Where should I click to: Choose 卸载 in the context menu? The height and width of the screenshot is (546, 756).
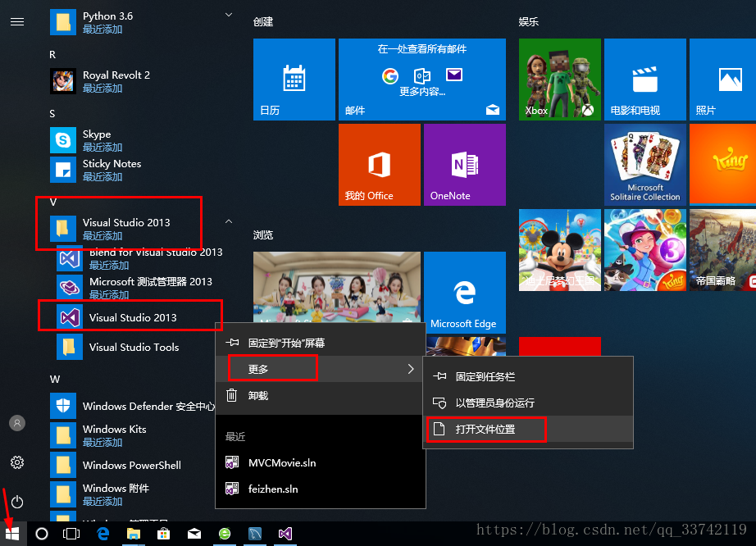point(320,396)
